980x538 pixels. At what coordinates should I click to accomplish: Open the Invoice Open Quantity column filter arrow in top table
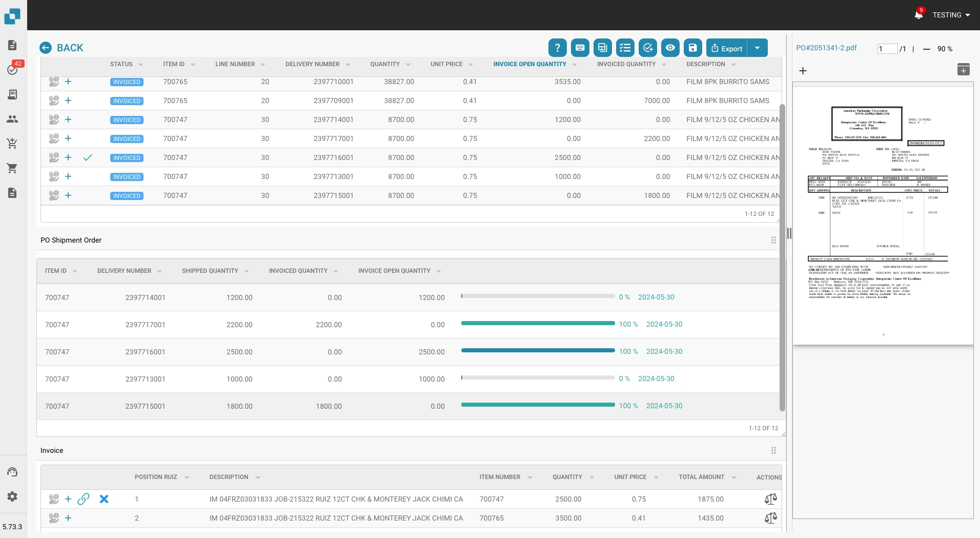tap(575, 65)
